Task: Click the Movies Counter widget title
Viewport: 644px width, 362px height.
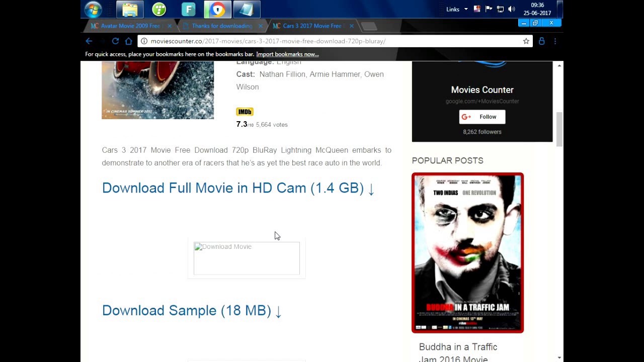Action: coord(482,90)
